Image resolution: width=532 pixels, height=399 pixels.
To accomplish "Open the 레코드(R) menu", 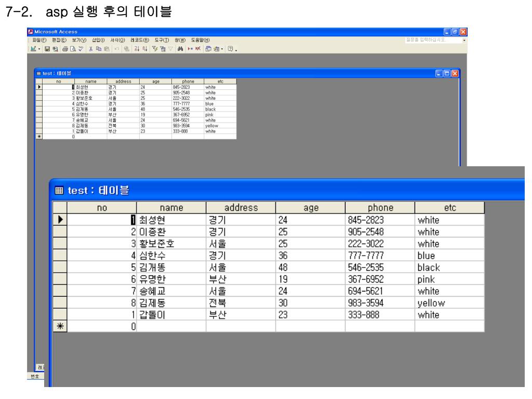I will tap(140, 40).
